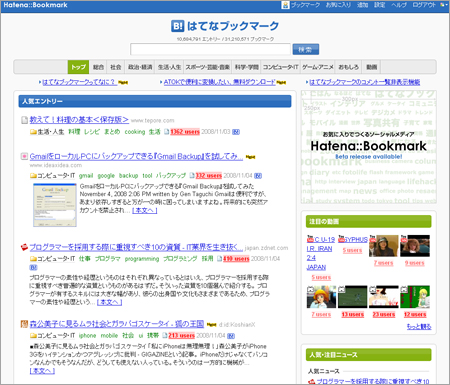Viewport: 450px width, 385px height.
Task: Switch to the 生活・人生 tab
Action: tap(169, 67)
